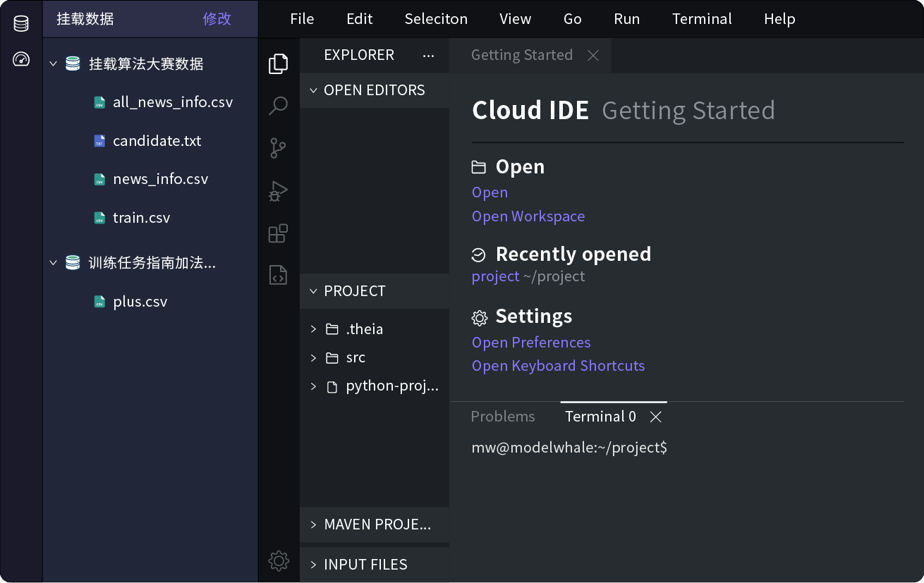Image resolution: width=924 pixels, height=583 pixels.
Task: Open the recent project link
Action: coord(495,276)
